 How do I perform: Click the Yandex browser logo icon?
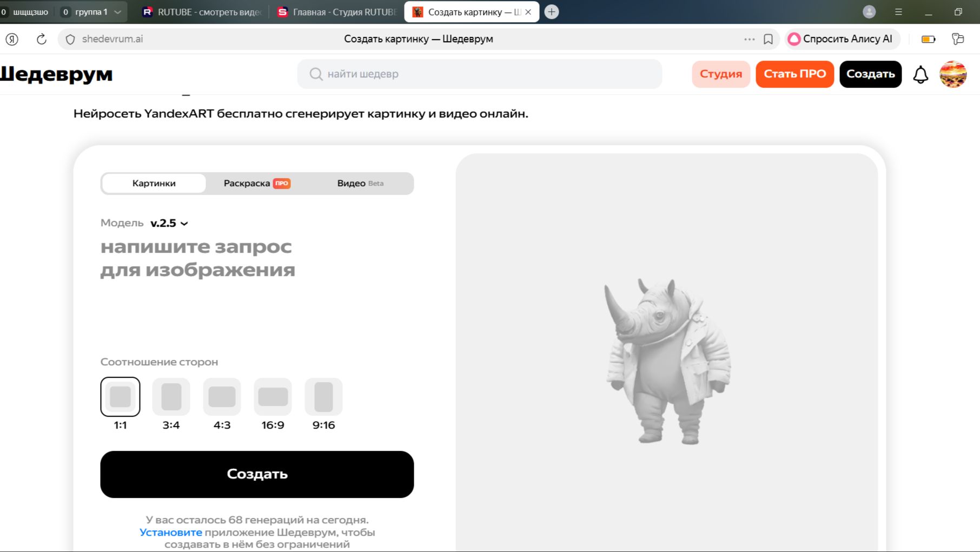click(12, 39)
